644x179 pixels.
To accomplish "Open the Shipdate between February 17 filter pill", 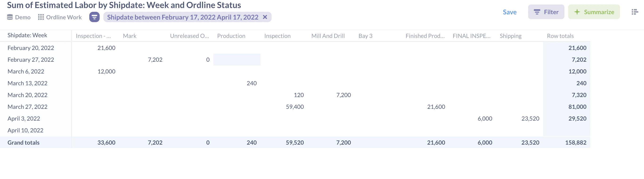I will [x=183, y=17].
